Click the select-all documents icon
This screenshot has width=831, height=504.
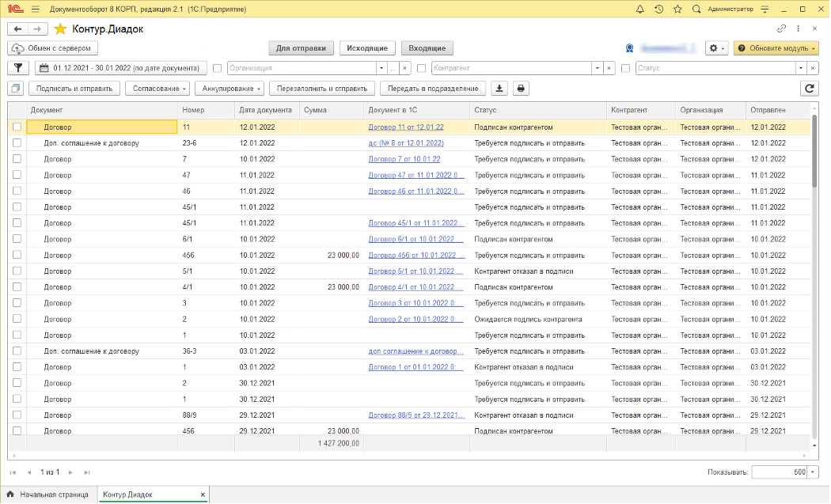(16, 89)
